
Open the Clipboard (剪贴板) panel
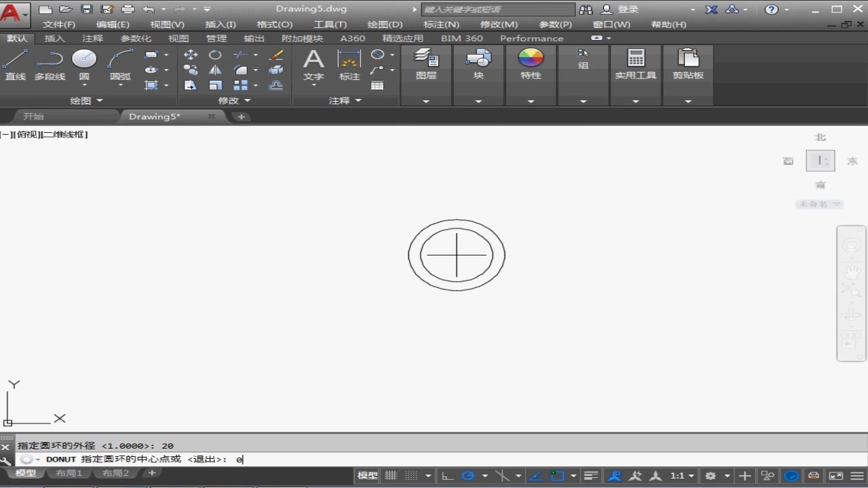tap(688, 65)
